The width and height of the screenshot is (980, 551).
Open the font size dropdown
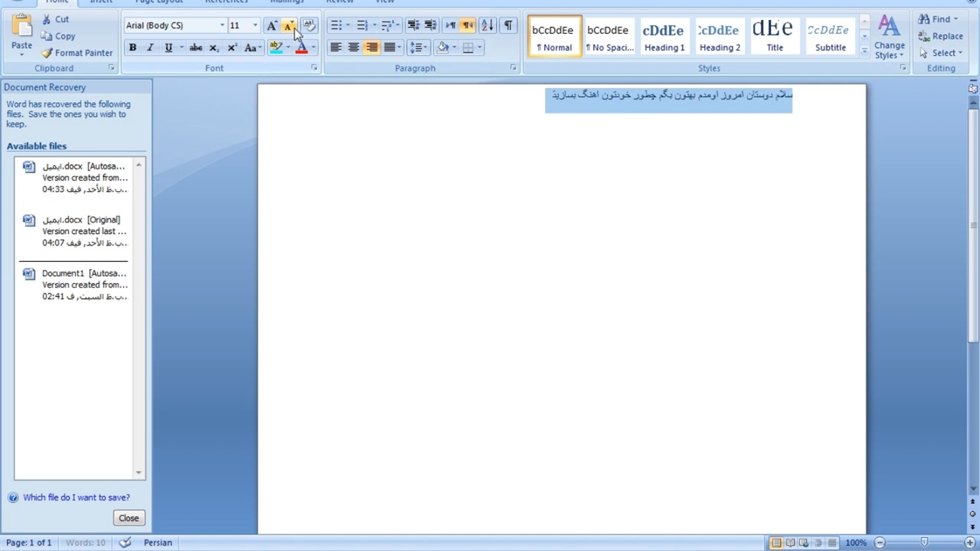pyautogui.click(x=255, y=26)
